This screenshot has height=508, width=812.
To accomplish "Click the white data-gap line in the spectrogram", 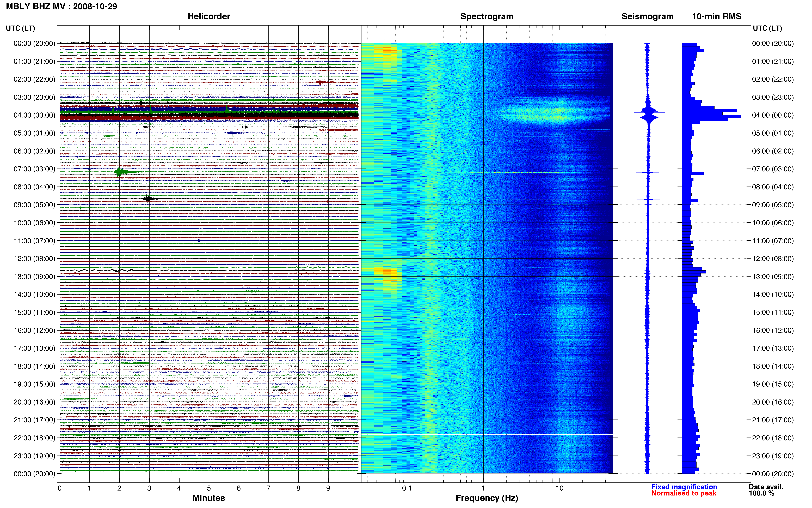I will 487,435.
